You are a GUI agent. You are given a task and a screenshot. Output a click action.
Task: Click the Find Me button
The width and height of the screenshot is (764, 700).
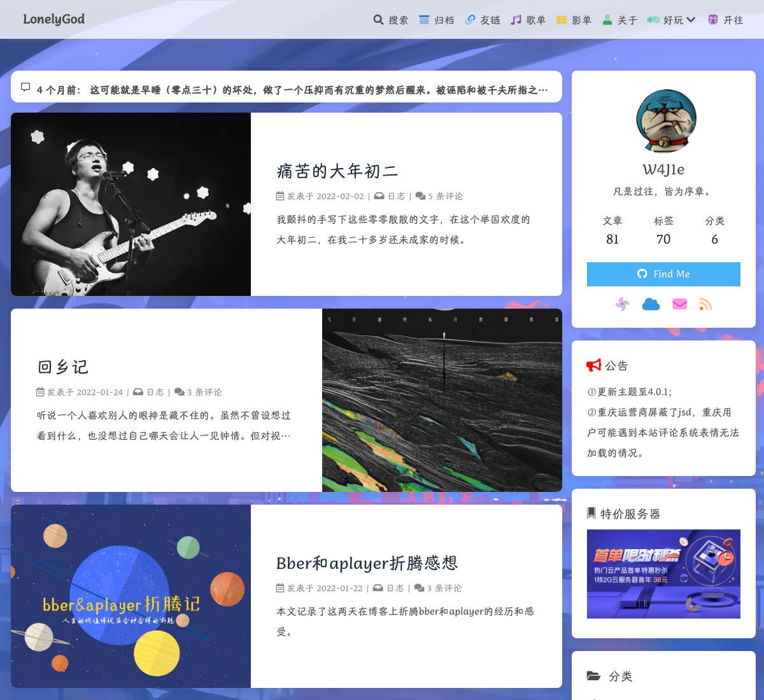tap(663, 274)
